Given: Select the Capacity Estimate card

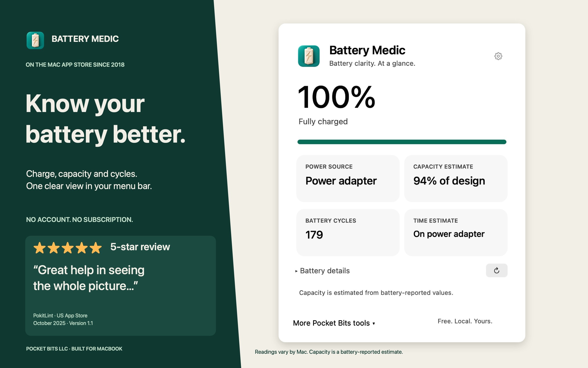Looking at the screenshot, I should point(455,178).
